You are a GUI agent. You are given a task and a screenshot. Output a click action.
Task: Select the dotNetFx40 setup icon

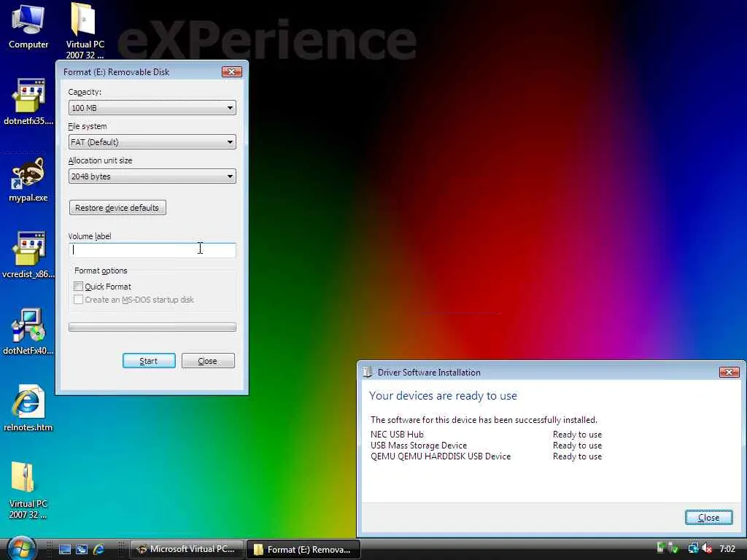coord(28,332)
